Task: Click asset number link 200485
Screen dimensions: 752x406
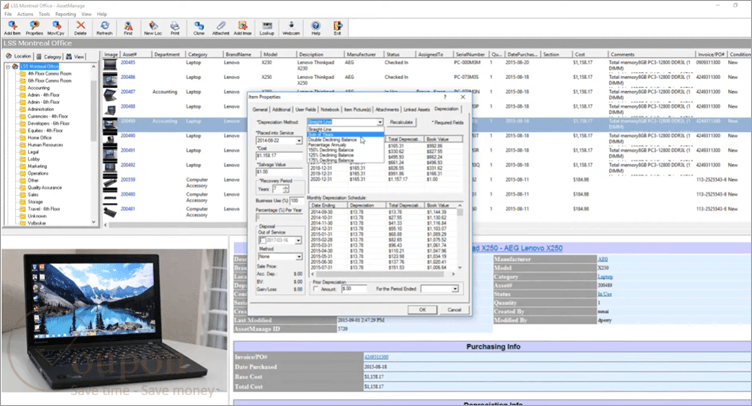Action: (128, 62)
